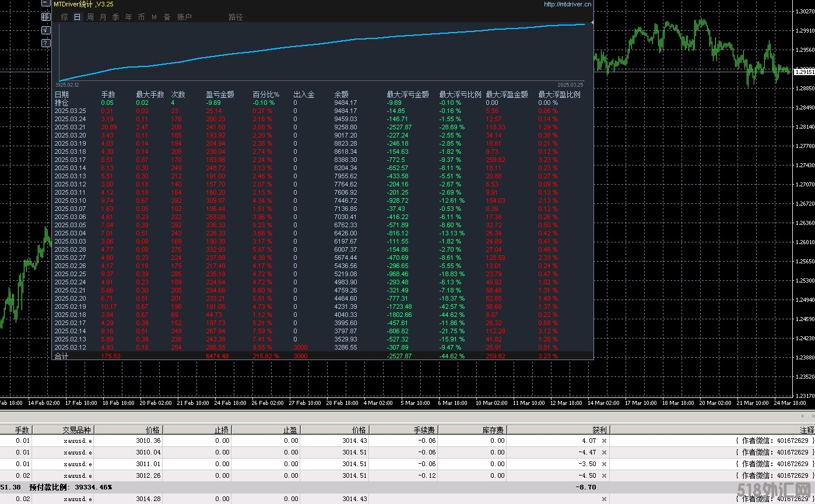The image size is (815, 504).
Task: Click the X on the 3014.28 pending order
Action: (x=604, y=499)
